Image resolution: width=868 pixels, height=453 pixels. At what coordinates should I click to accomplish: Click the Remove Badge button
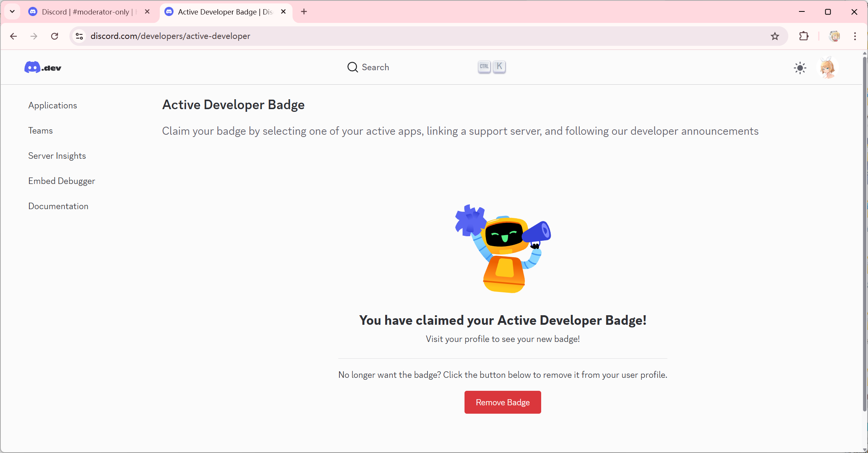pos(503,402)
